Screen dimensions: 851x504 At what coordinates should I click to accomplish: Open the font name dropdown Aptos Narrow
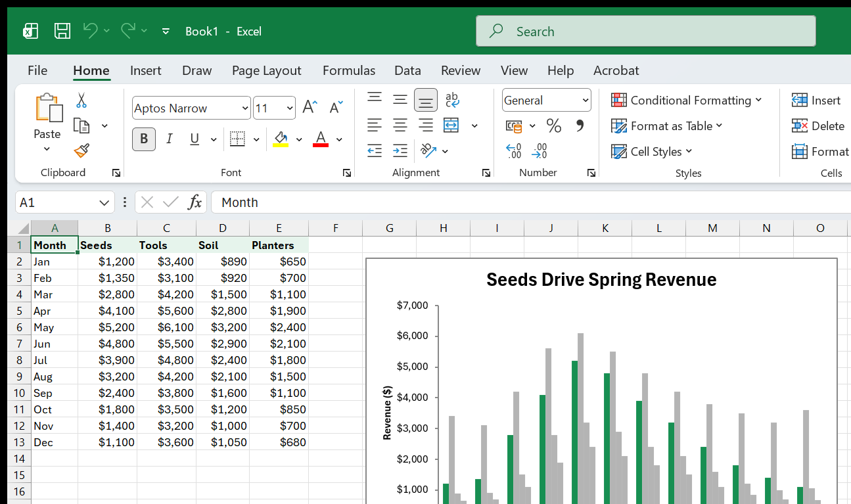click(x=245, y=108)
